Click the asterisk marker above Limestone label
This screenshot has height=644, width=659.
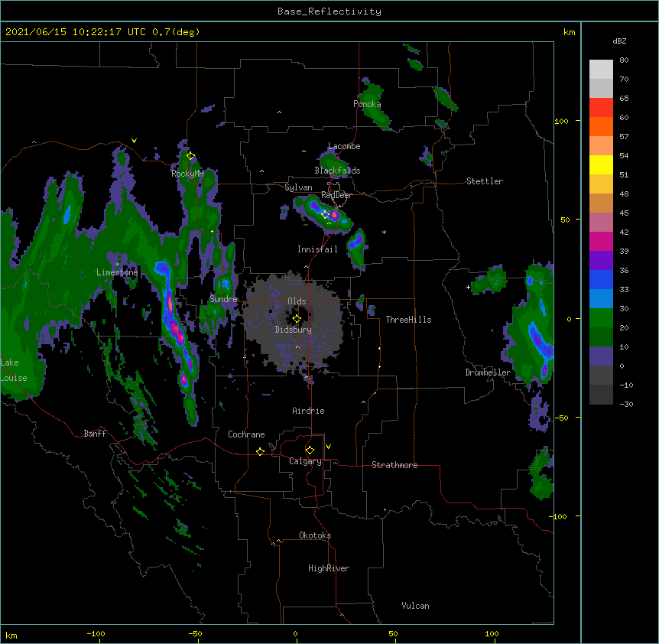coord(117,264)
